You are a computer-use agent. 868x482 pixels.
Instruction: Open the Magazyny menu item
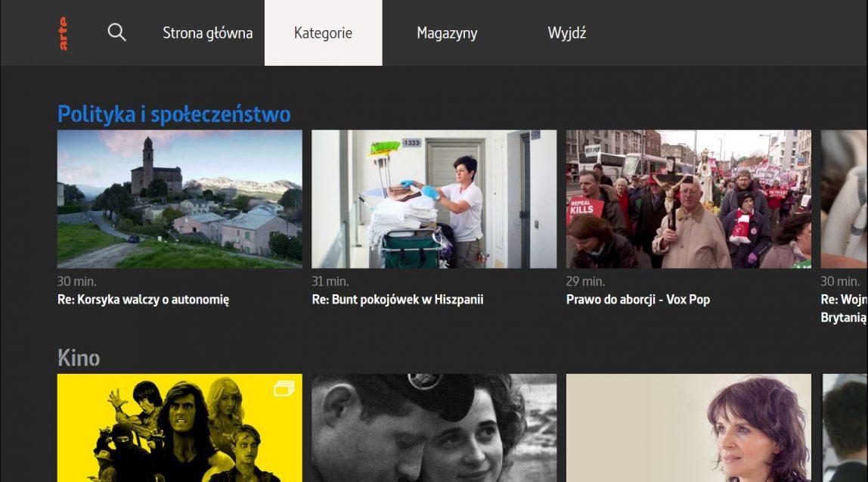pyautogui.click(x=447, y=33)
